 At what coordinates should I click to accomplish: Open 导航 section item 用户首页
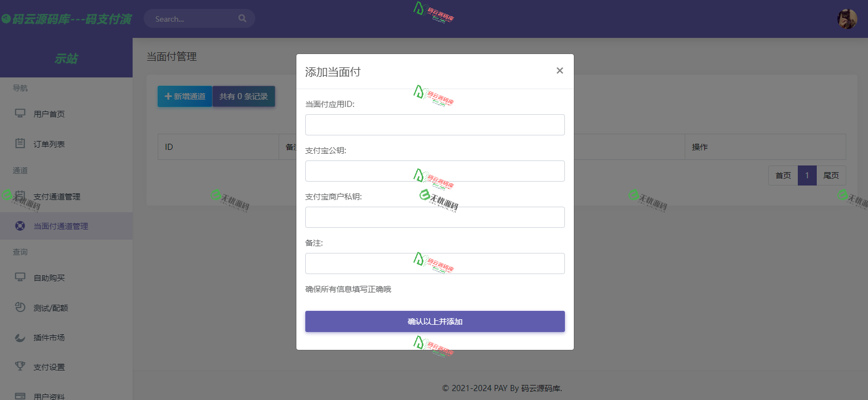50,114
